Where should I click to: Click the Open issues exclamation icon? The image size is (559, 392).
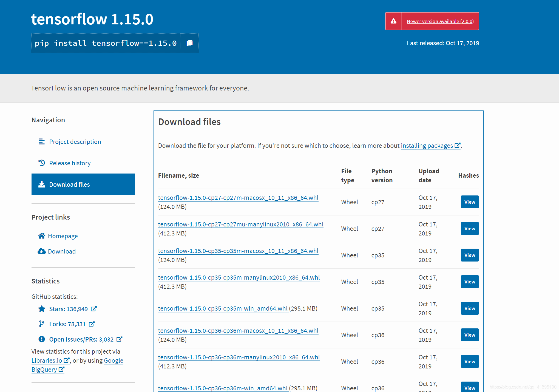(x=42, y=339)
